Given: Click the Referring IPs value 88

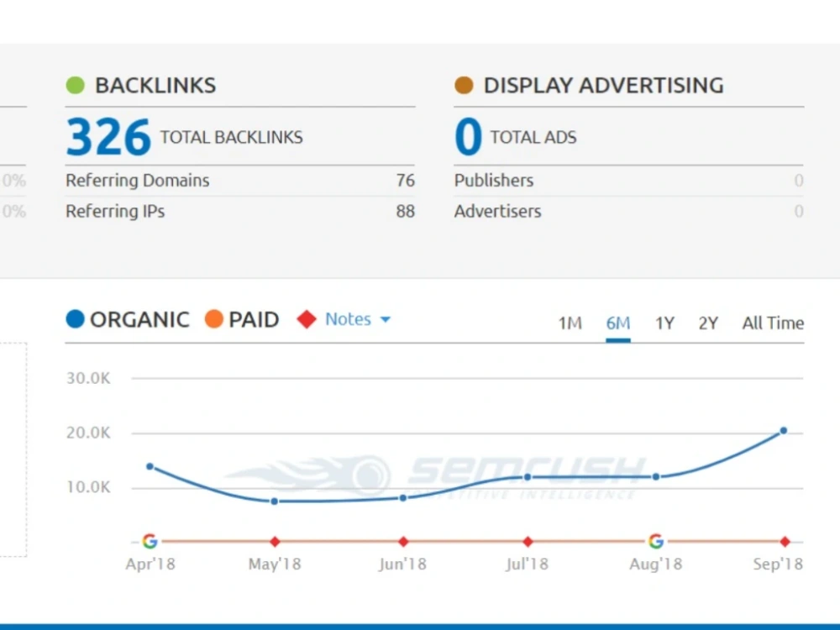Looking at the screenshot, I should pos(406,212).
